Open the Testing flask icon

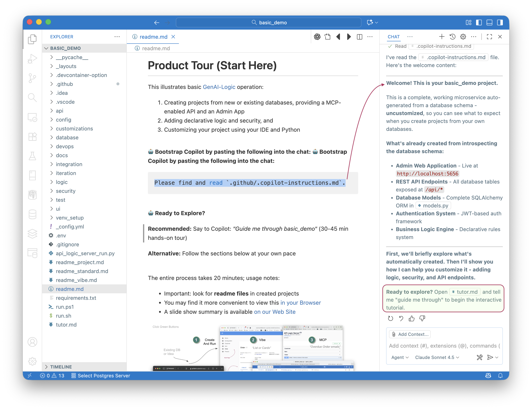point(32,156)
